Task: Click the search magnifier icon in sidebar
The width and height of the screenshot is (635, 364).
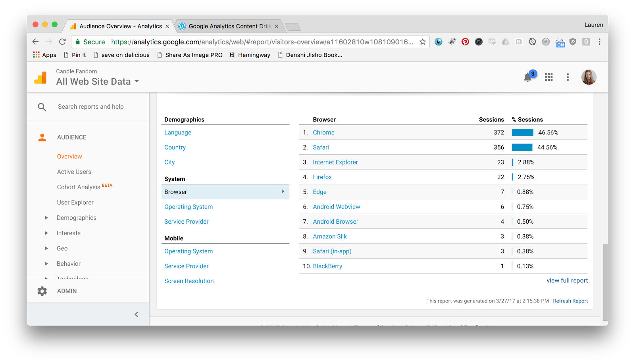Action: [42, 107]
